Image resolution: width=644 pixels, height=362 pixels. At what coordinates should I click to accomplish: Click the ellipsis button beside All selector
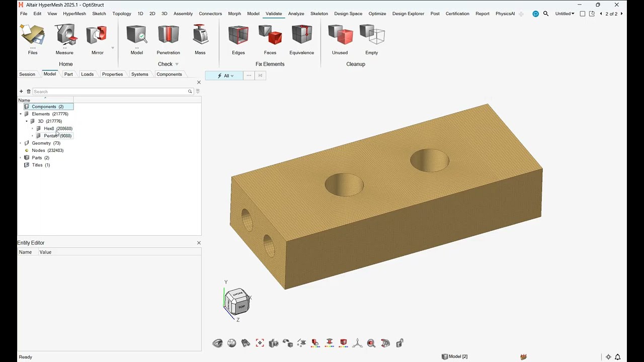[249, 75]
